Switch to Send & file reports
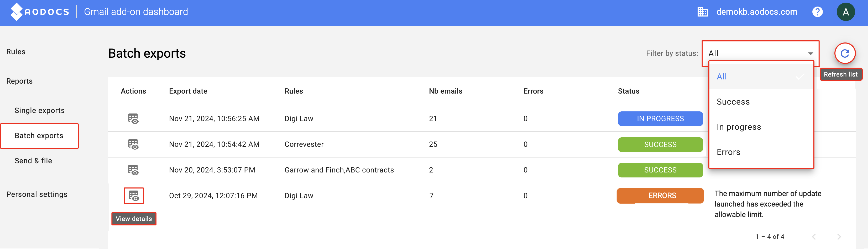The width and height of the screenshot is (868, 249). pos(33,161)
